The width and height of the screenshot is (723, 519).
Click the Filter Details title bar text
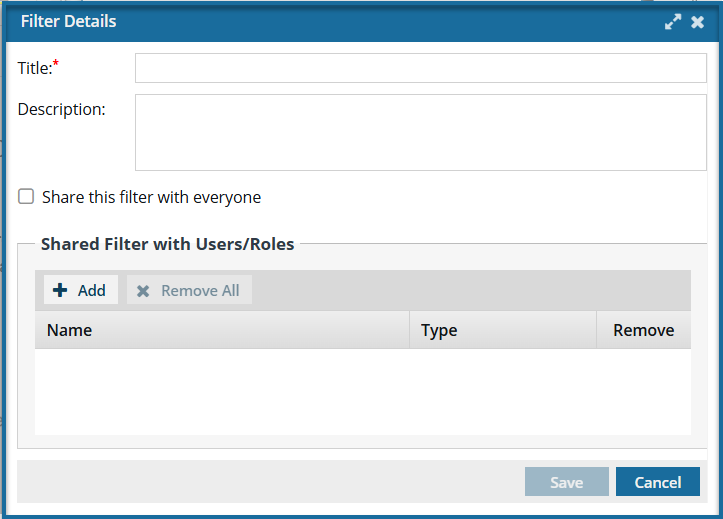[x=68, y=21]
